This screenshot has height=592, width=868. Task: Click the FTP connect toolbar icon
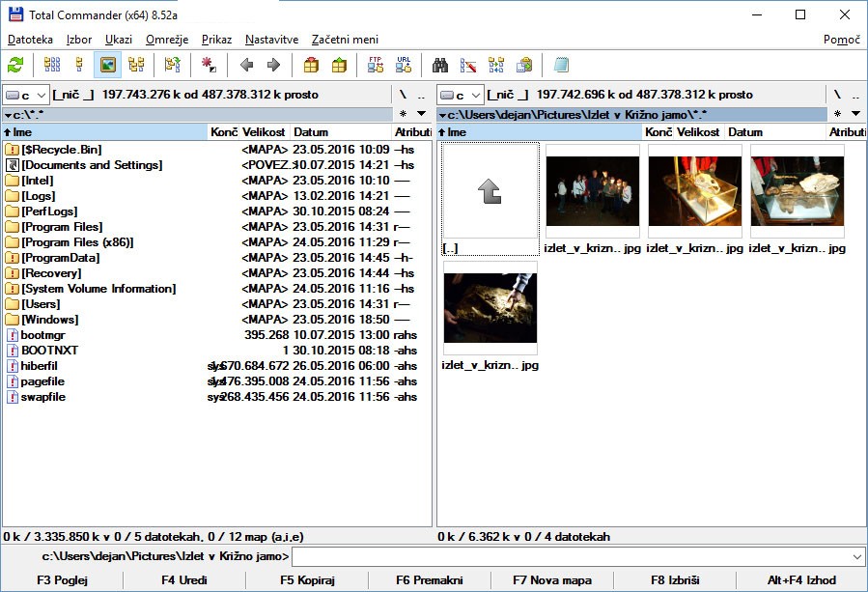tap(376, 65)
